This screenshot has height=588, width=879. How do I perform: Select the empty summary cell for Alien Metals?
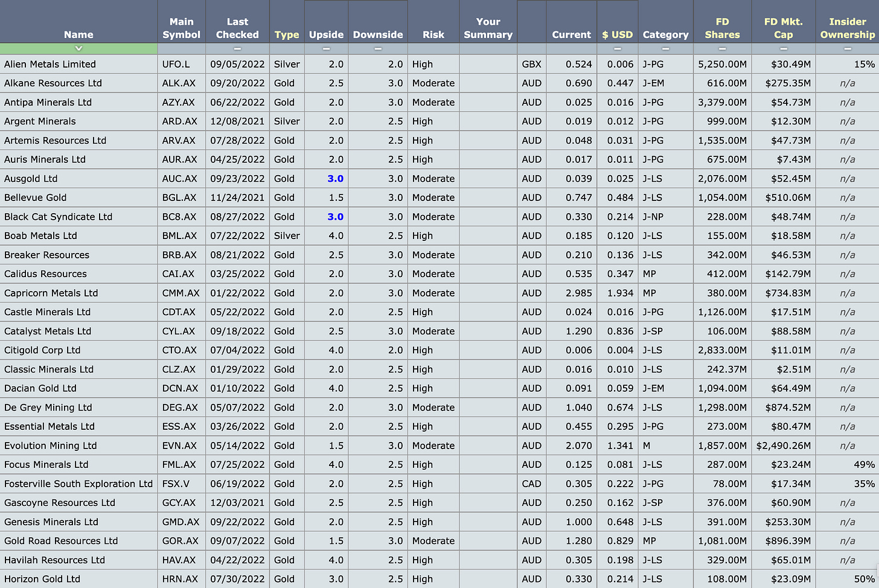pos(488,64)
